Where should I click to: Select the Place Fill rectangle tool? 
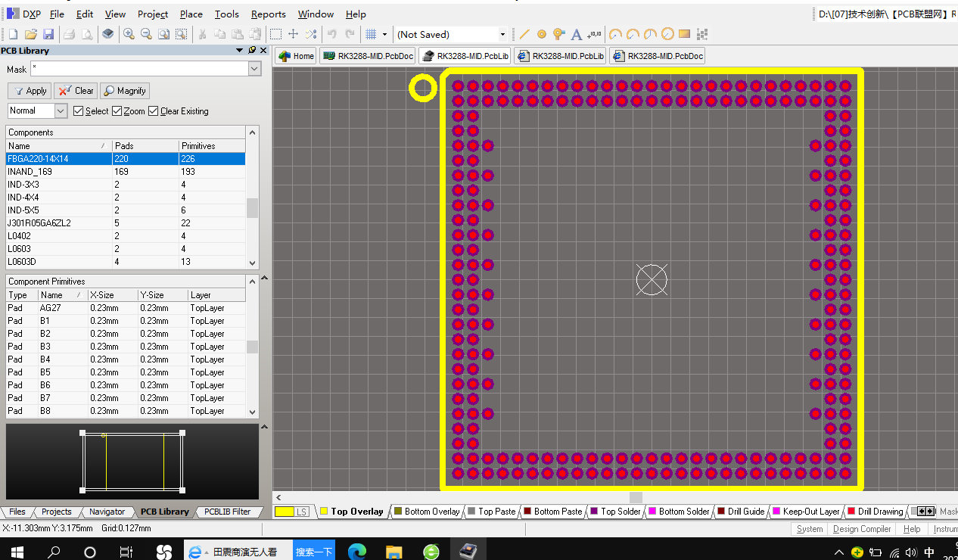click(685, 34)
